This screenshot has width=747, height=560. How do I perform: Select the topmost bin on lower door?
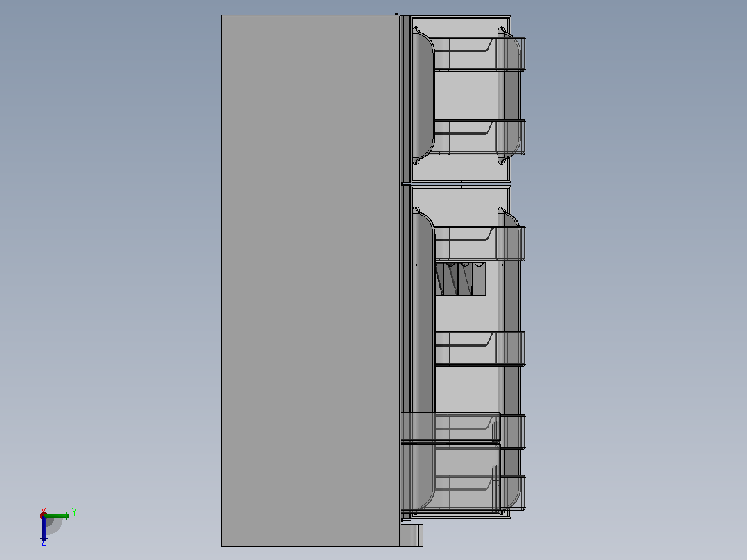[x=480, y=243]
